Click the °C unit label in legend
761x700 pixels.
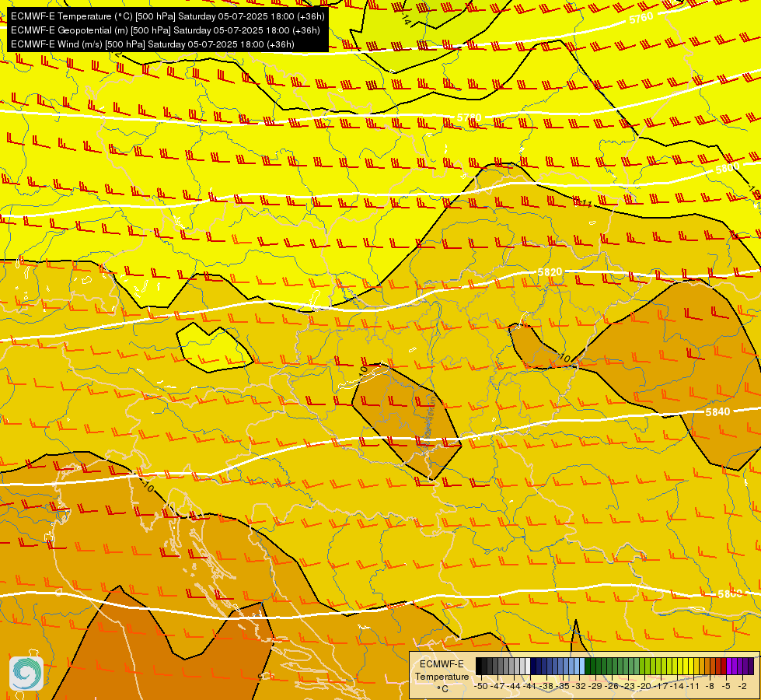tap(442, 689)
